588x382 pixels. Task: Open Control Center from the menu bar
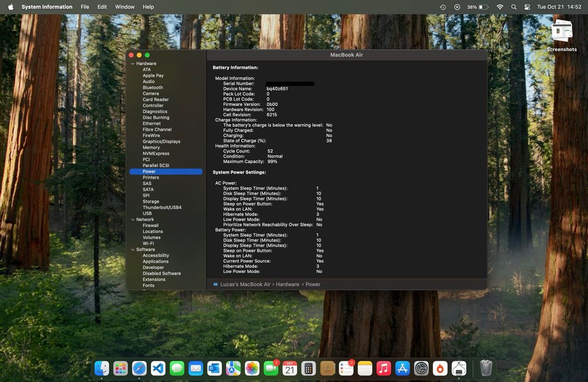(x=527, y=6)
